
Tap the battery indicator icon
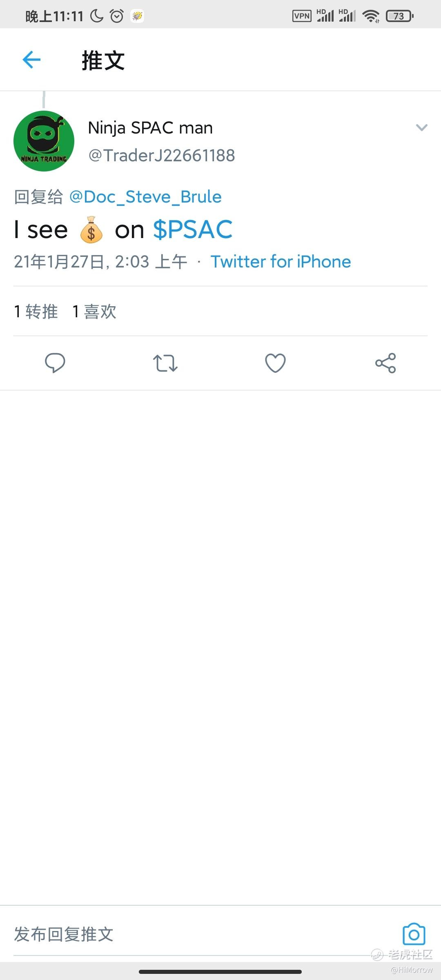[x=399, y=16]
